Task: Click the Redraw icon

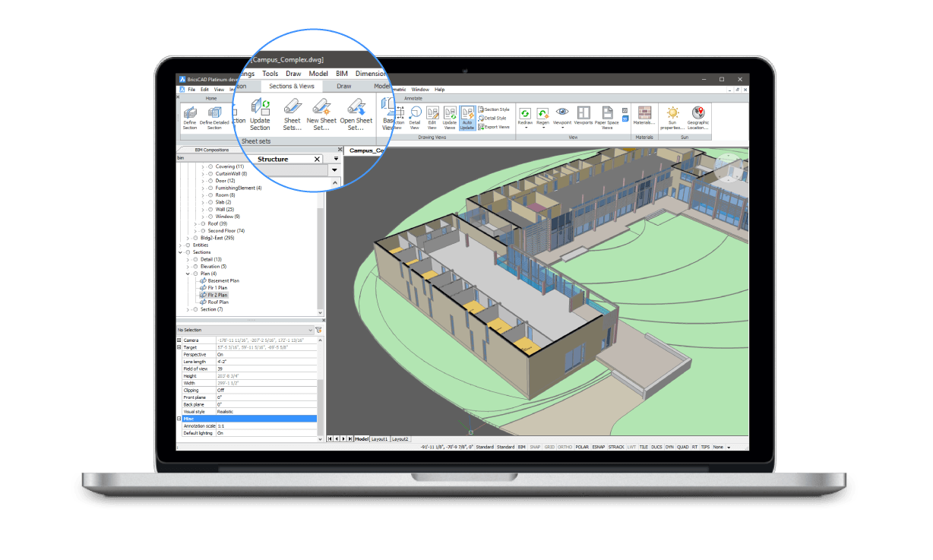Action: [x=525, y=112]
